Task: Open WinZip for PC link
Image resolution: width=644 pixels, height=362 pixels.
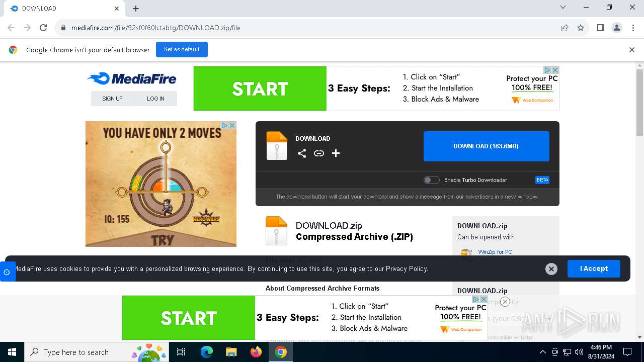Action: coord(495,252)
